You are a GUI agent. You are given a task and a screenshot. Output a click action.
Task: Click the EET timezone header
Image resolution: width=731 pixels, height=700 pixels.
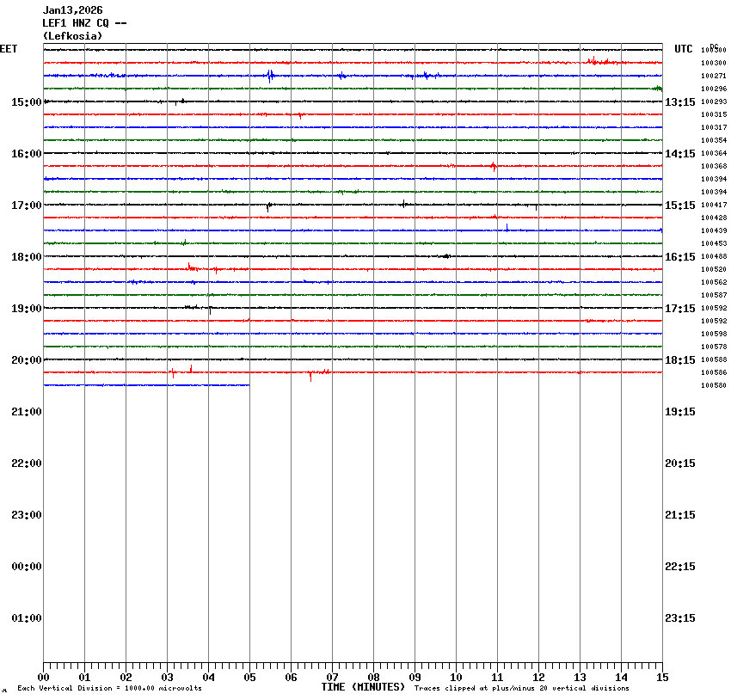click(x=9, y=49)
